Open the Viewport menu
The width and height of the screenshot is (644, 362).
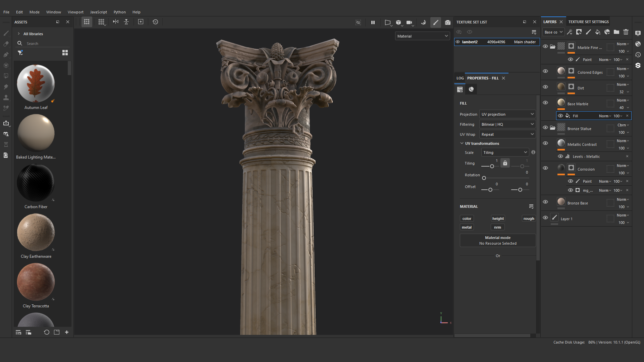coord(75,12)
